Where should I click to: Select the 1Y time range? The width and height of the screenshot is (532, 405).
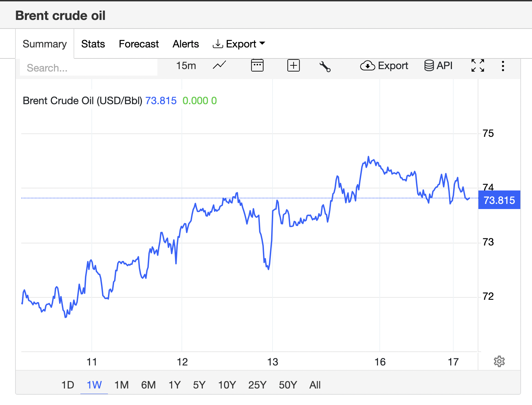pyautogui.click(x=175, y=385)
